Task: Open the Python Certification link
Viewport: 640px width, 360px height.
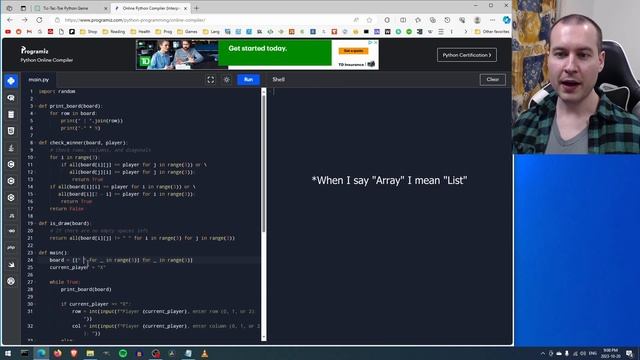Action: pyautogui.click(x=467, y=55)
